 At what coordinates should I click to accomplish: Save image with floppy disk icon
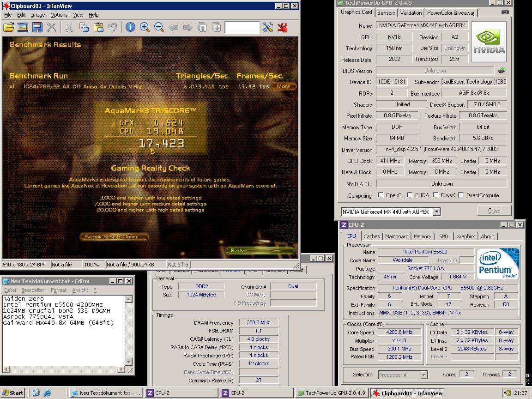click(37, 27)
